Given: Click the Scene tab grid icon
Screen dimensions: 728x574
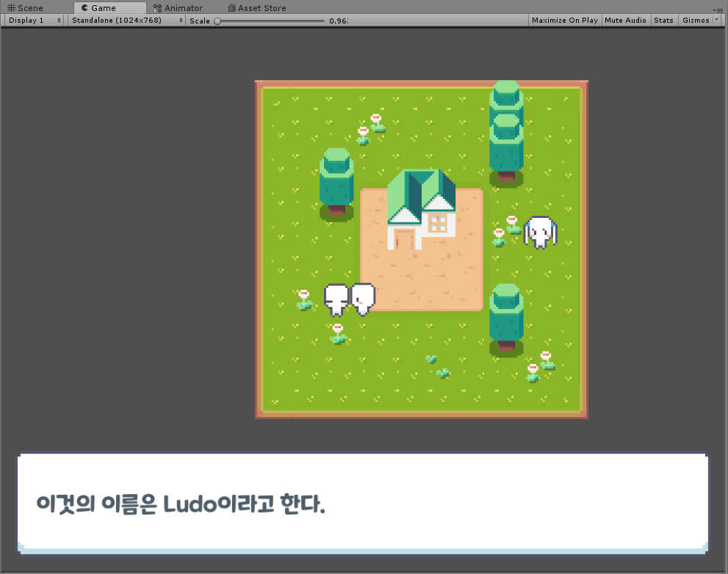Looking at the screenshot, I should click(11, 8).
